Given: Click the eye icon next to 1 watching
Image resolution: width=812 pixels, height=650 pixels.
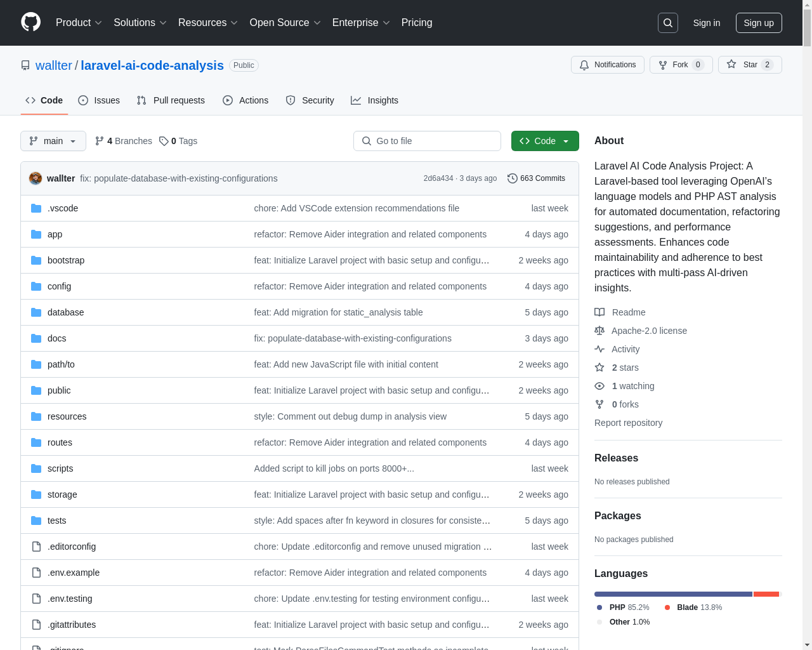Looking at the screenshot, I should [x=599, y=386].
